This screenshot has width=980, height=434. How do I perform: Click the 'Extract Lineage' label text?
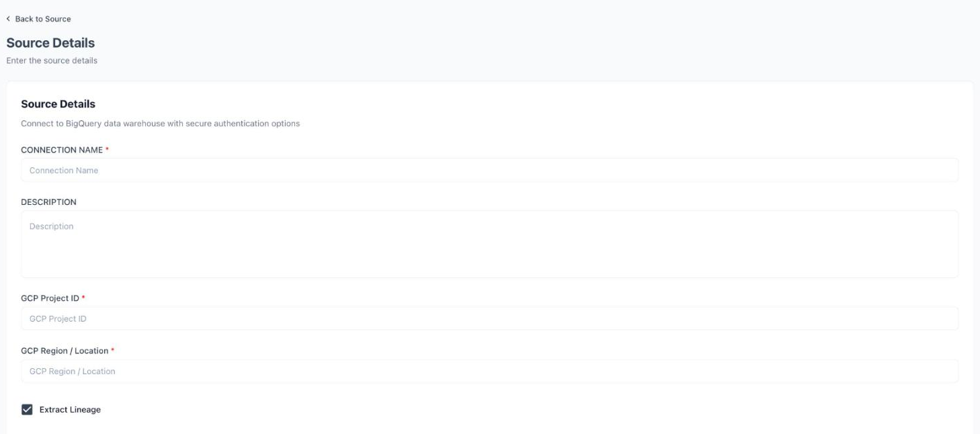[x=70, y=410]
